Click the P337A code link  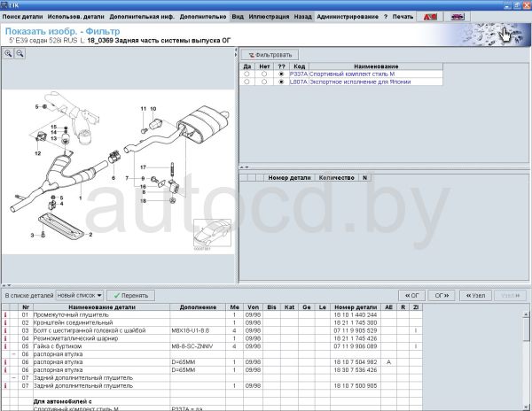[299, 74]
